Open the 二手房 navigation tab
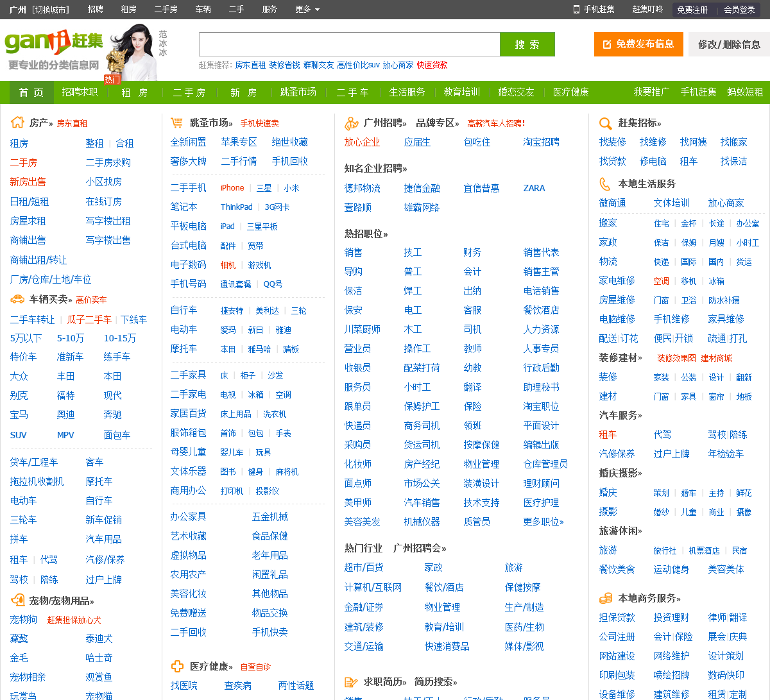 click(x=189, y=92)
